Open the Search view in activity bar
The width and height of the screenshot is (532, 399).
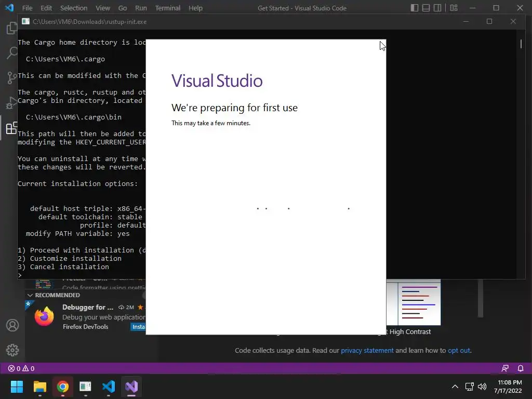tap(12, 52)
